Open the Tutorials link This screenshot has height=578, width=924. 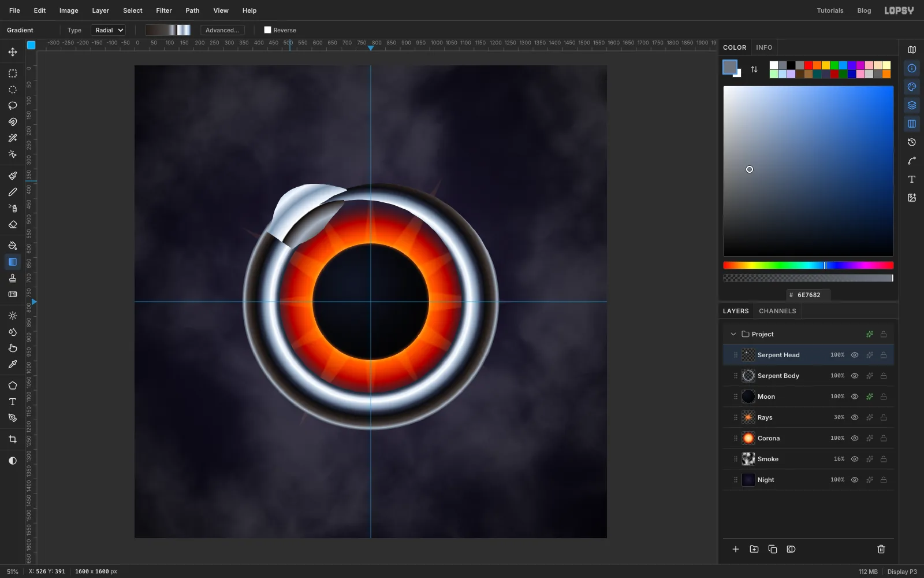(830, 10)
